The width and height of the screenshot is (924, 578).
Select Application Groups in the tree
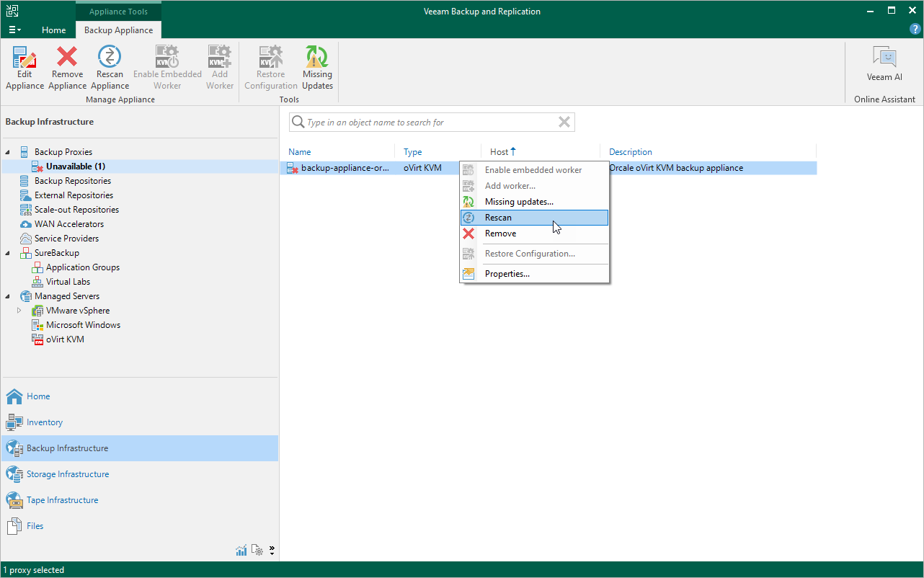[83, 267]
